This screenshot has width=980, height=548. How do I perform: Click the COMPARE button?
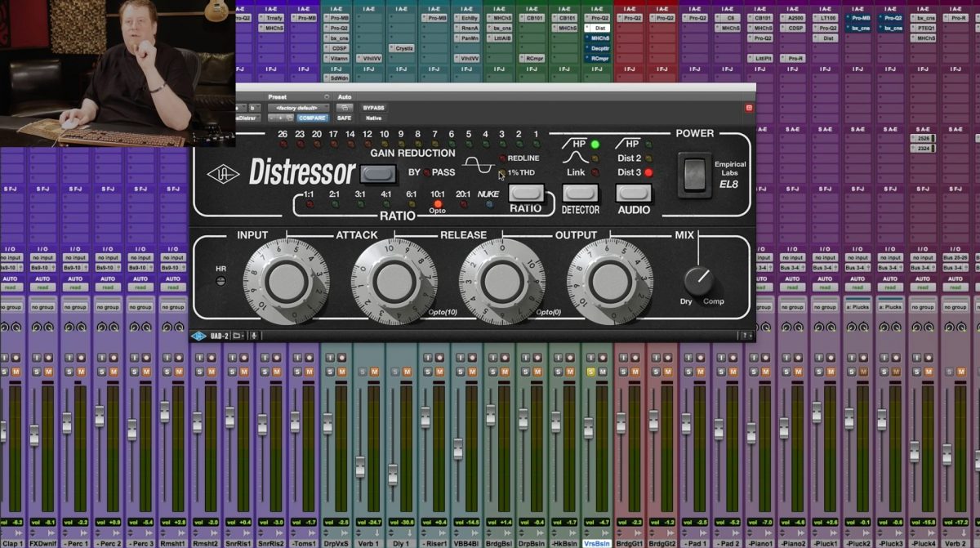pos(312,118)
